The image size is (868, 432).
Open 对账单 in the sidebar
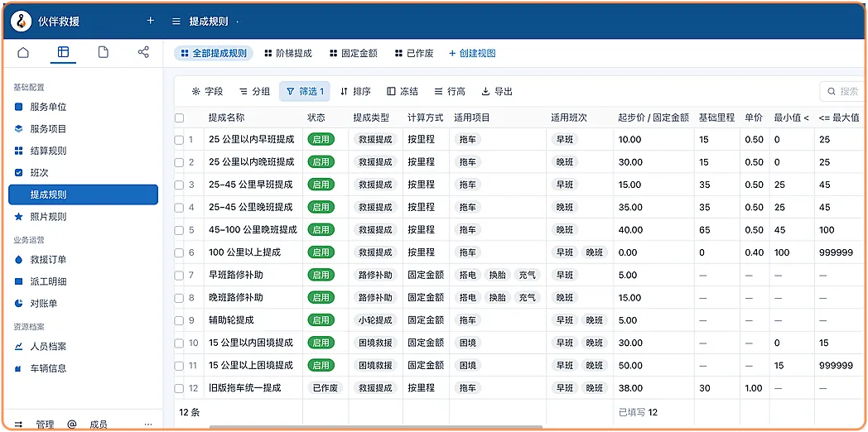point(83,303)
